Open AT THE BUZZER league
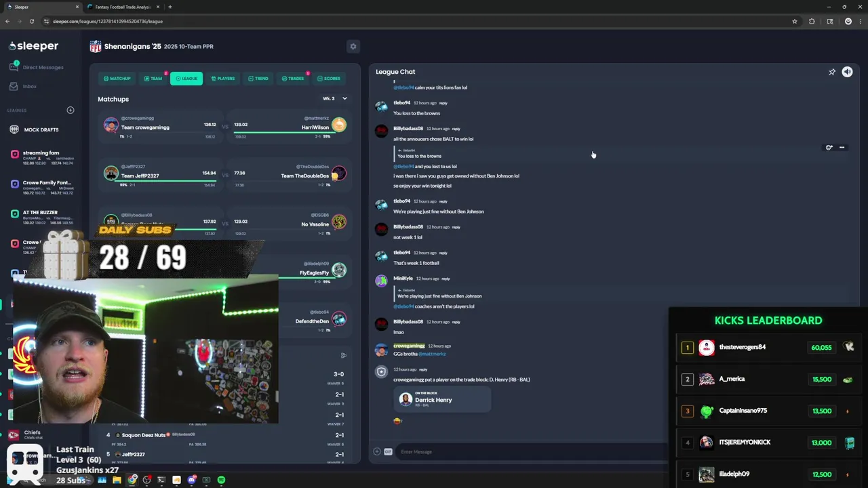 [x=42, y=216]
